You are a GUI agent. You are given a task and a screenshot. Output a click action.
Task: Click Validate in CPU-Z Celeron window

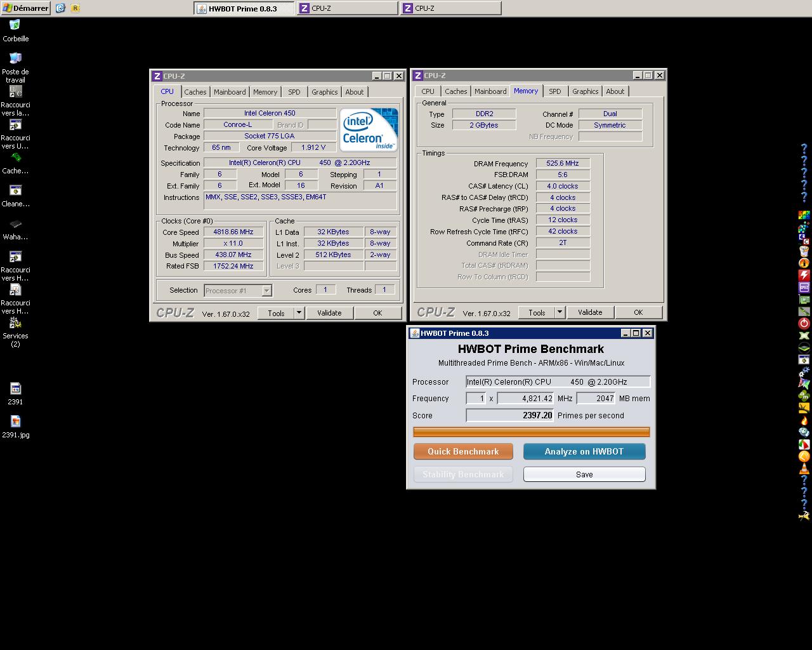(x=329, y=313)
